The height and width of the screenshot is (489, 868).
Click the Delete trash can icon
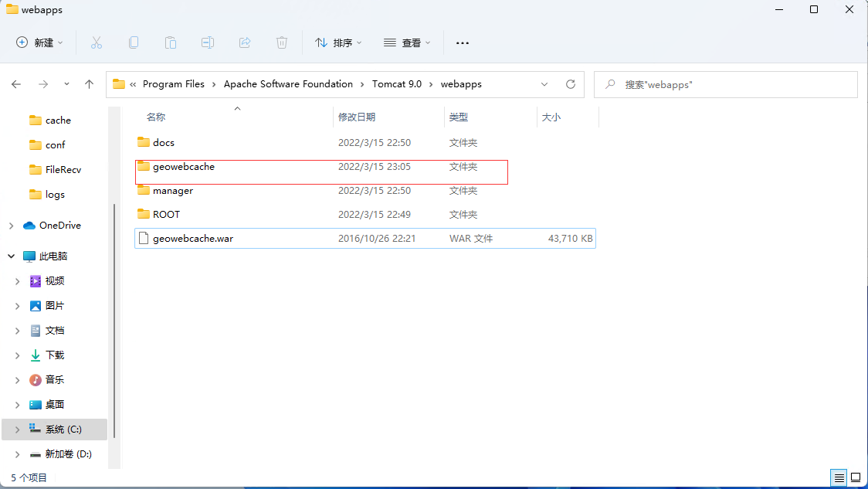(282, 42)
